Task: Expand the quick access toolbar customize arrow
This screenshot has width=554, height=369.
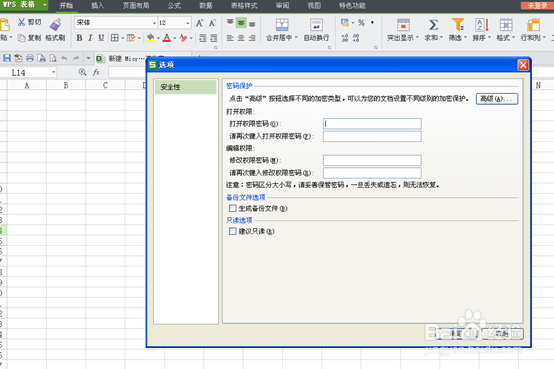Action: point(88,58)
